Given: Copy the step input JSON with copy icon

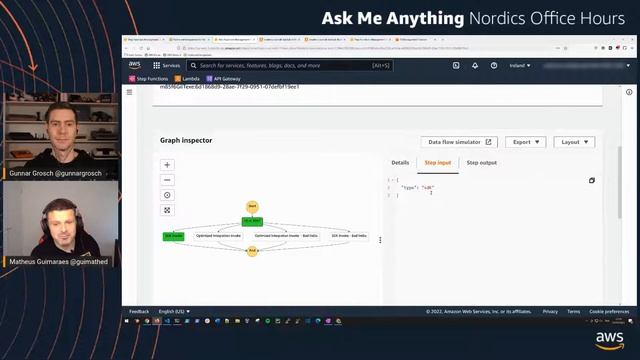Looking at the screenshot, I should click(591, 180).
